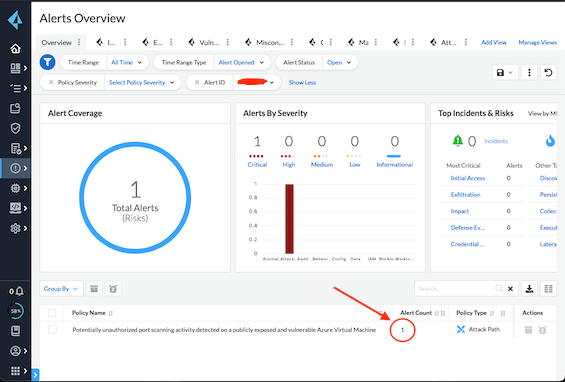Tick the checkbox for port scanning policy row
Viewport: 565px width, 382px height.
click(x=52, y=329)
